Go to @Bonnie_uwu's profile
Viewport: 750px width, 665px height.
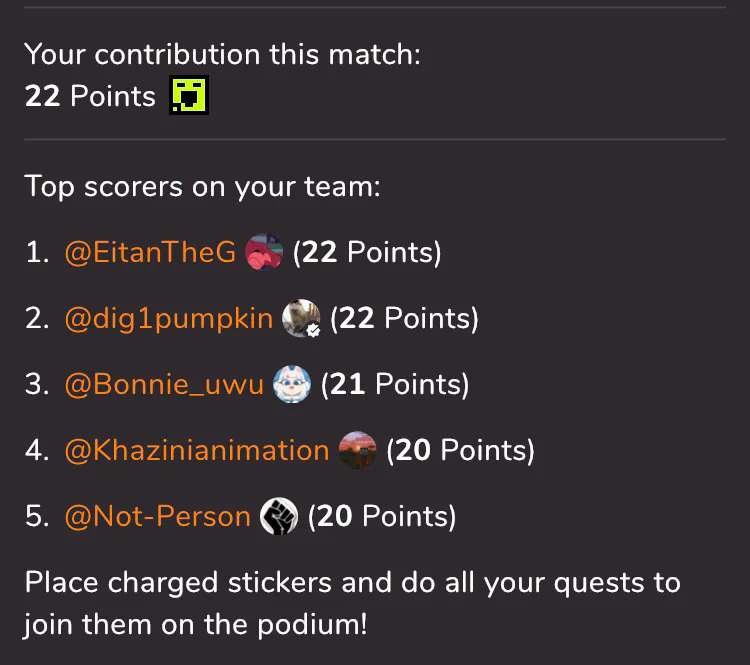point(164,384)
